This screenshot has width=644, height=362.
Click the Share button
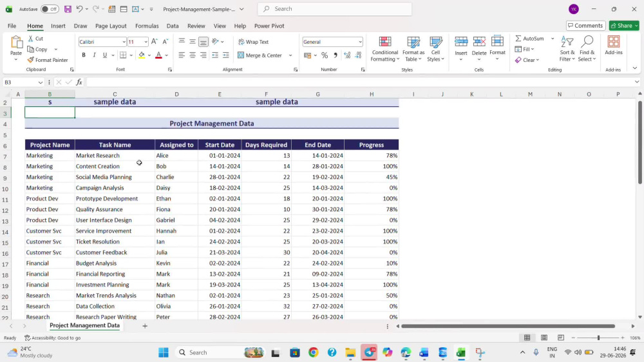(624, 26)
